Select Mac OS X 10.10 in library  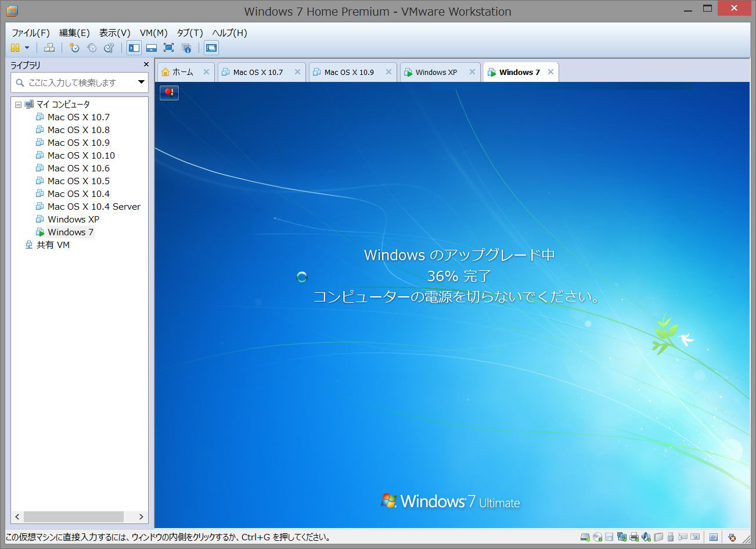click(81, 155)
